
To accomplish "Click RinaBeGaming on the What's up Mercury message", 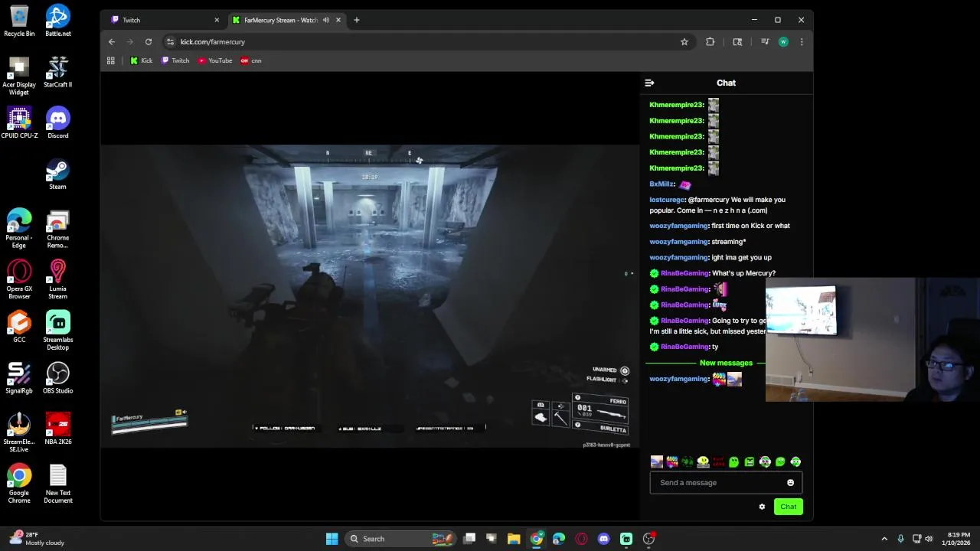I will pyautogui.click(x=684, y=273).
